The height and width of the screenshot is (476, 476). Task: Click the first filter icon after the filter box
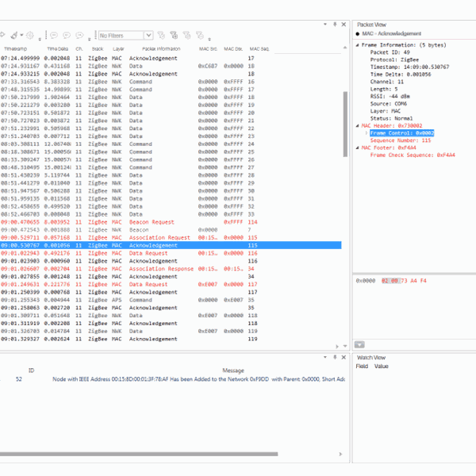161,35
